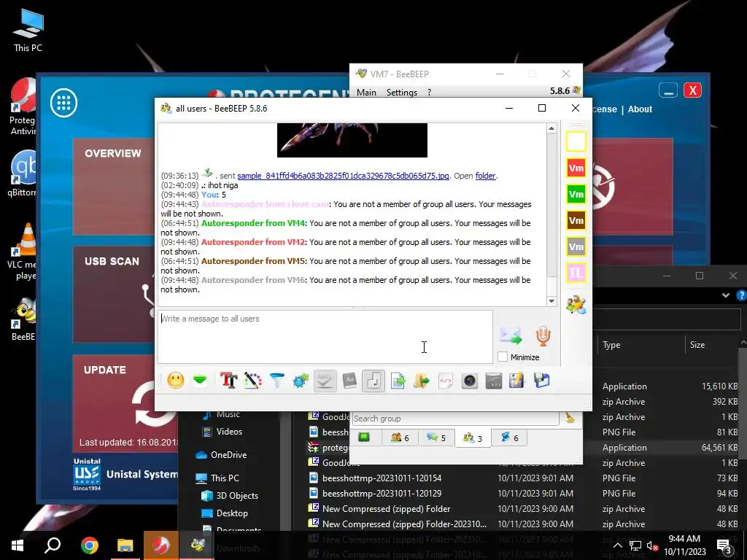The image size is (747, 560).
Task: Open the ? help menu in BeeBEEP
Action: pos(429,93)
